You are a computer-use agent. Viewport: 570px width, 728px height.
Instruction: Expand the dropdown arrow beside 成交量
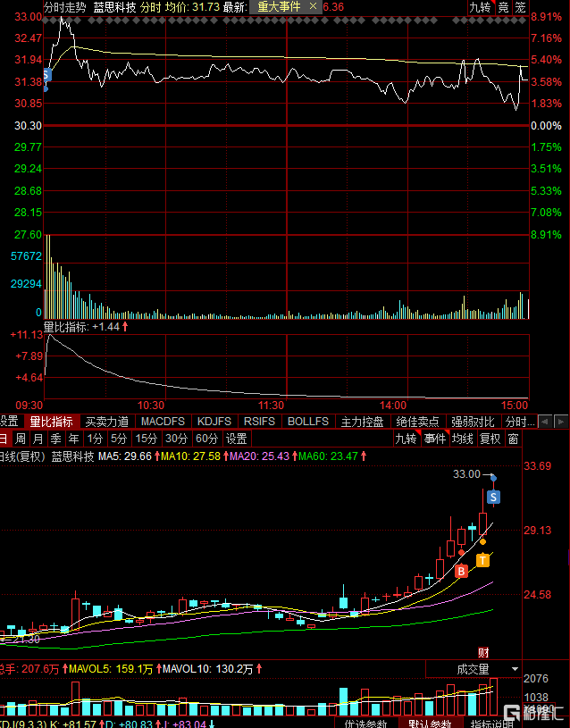click(x=515, y=669)
